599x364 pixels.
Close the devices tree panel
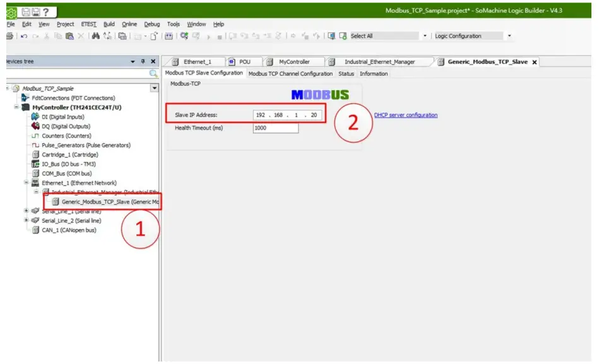[x=153, y=61]
